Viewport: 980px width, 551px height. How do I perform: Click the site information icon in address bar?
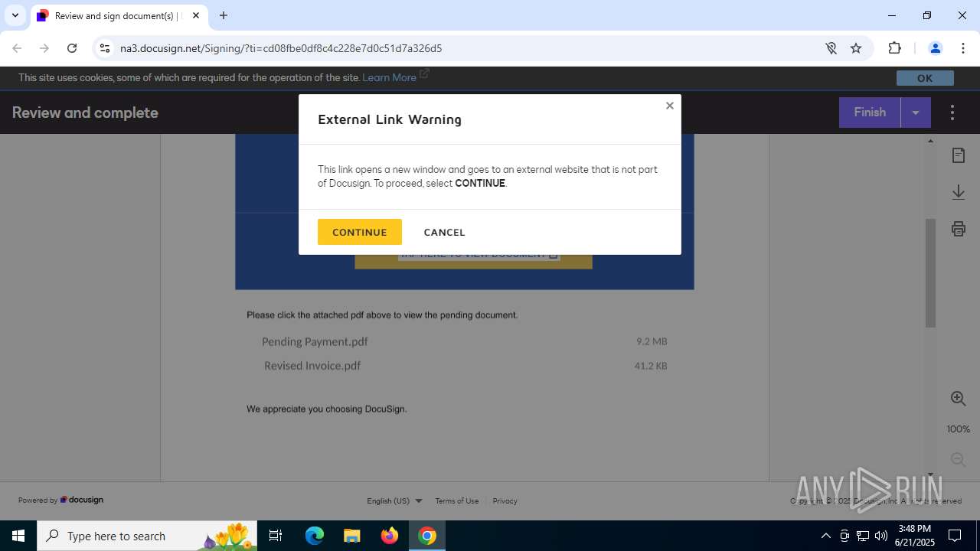106,48
